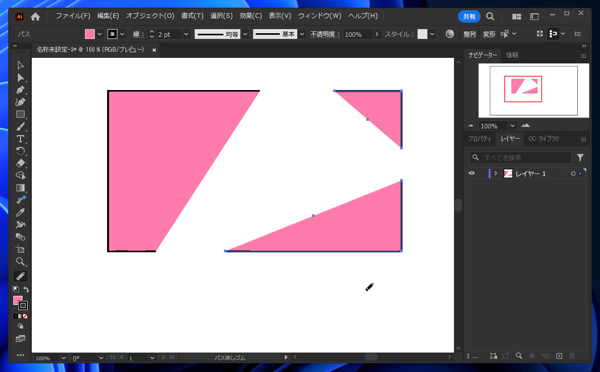Select the Direct Selection tool
The width and height of the screenshot is (600, 372).
(20, 78)
